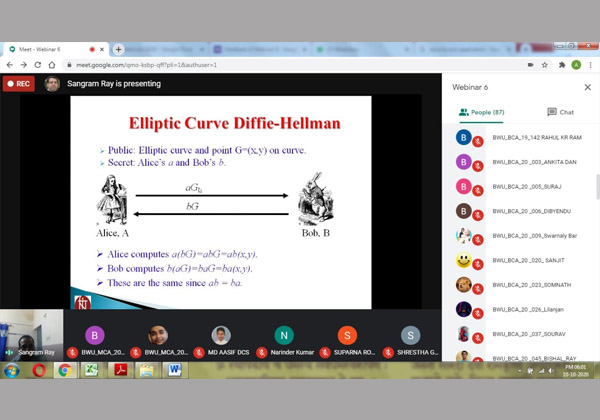The width and height of the screenshot is (600, 420).
Task: Click the browser back arrow
Action: click(10, 65)
